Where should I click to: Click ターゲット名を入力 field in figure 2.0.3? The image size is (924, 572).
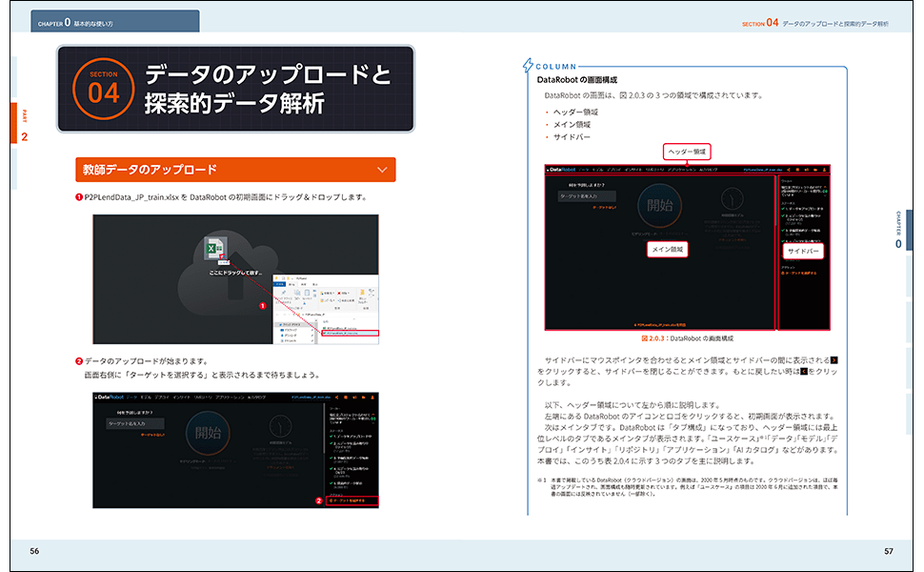tap(587, 195)
